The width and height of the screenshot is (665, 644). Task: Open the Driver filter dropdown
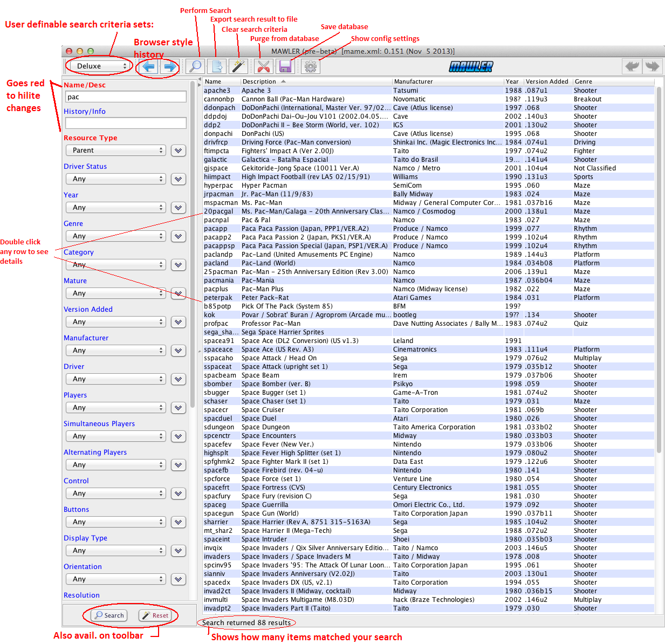115,379
